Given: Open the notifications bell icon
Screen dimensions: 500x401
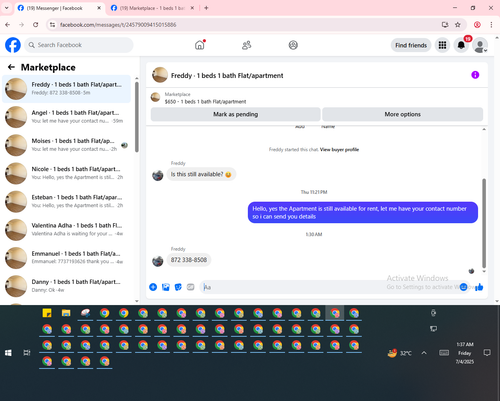Looking at the screenshot, I should 461,45.
